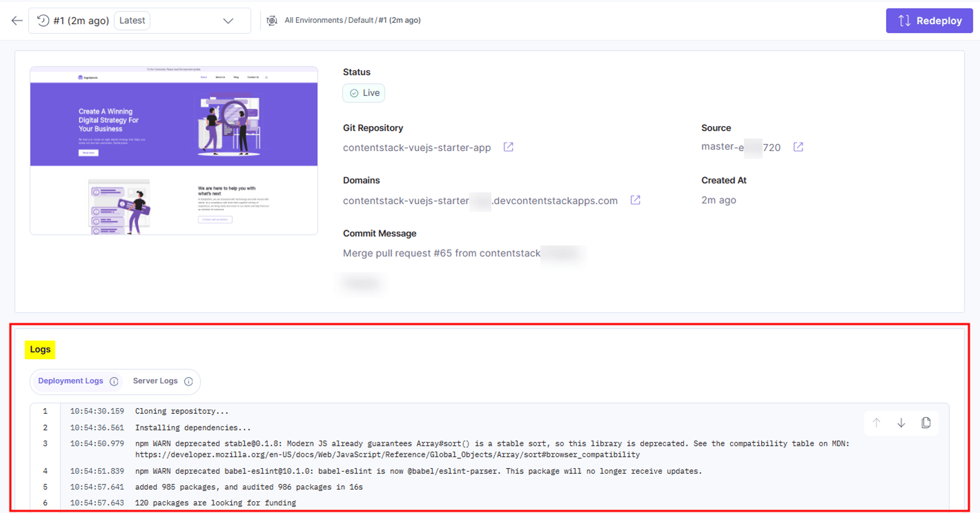
Task: Open Git repository external link icon
Action: [x=508, y=147]
